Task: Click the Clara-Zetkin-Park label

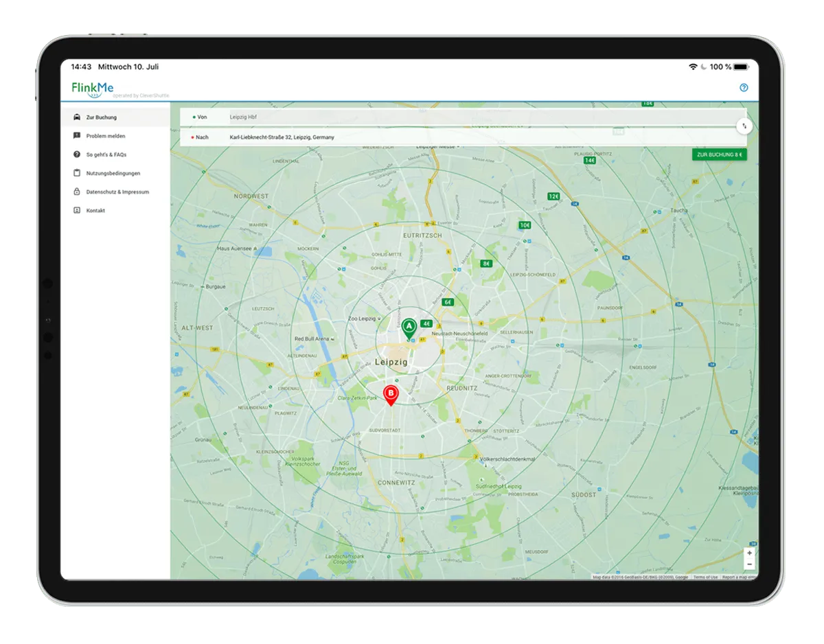Action: pyautogui.click(x=358, y=398)
